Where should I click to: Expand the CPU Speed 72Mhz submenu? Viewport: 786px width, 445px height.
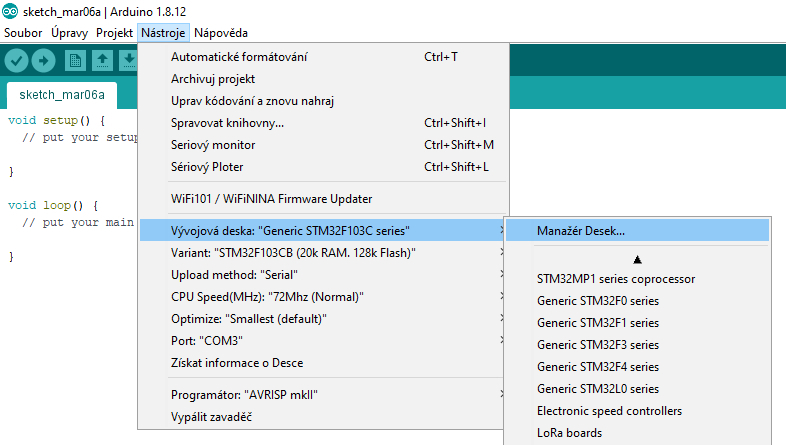pyautogui.click(x=323, y=297)
